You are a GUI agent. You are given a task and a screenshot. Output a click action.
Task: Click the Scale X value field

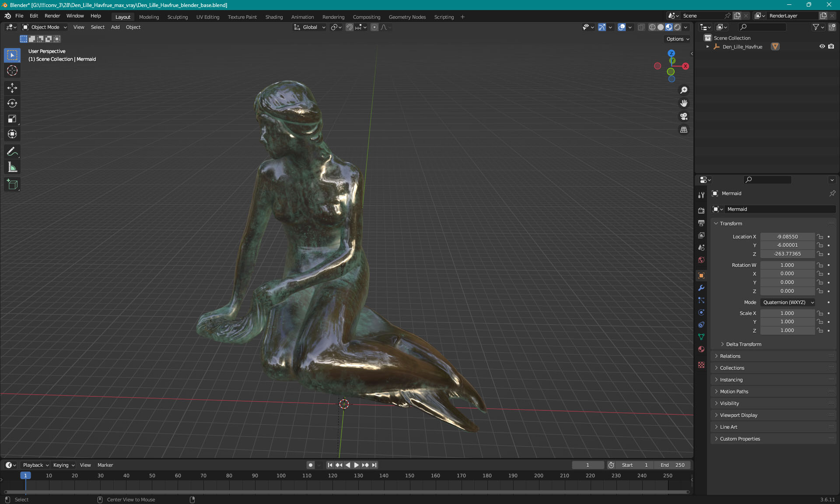[787, 313]
